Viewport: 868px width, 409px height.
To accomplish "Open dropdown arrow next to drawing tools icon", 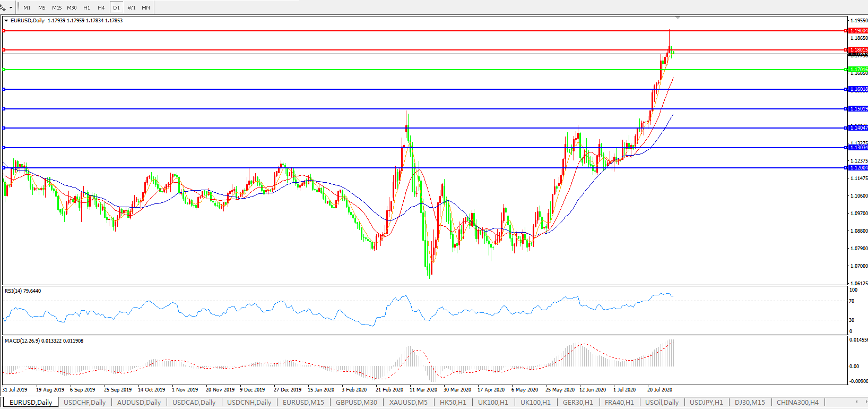I will 11,8.
